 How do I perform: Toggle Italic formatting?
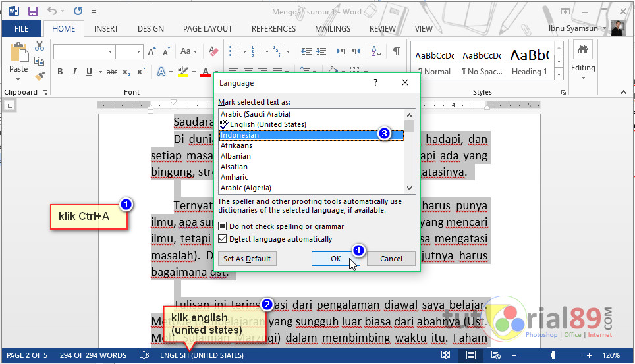pyautogui.click(x=74, y=72)
